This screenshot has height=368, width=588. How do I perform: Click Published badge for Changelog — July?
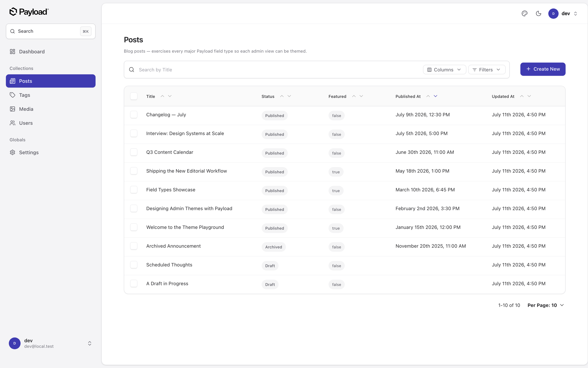(275, 116)
